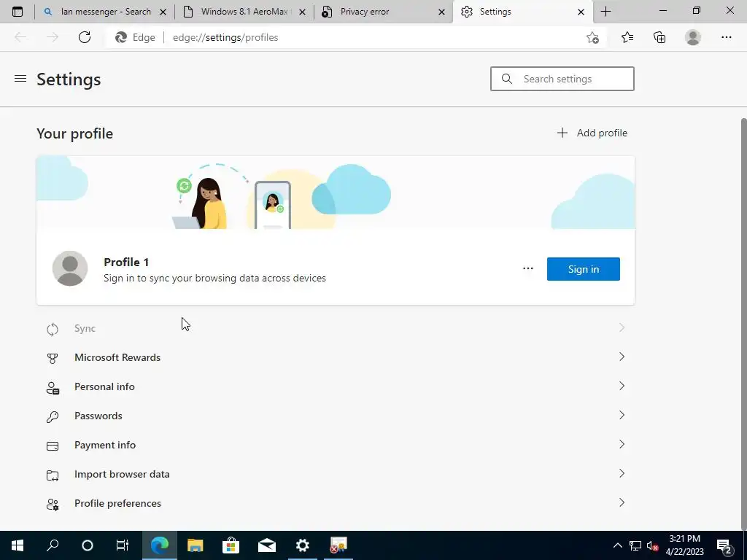Screen dimensions: 747x560
Task: Expand Passwords chevron arrow
Action: (x=622, y=415)
